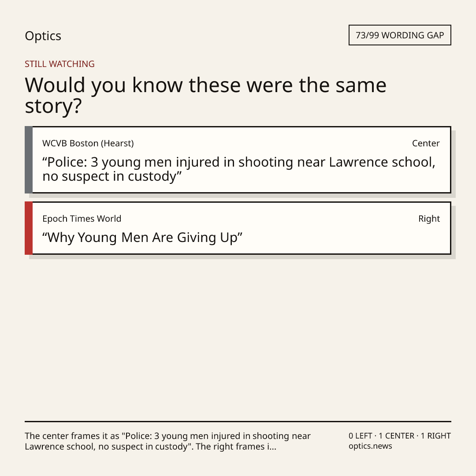Click the Center bias label

426,143
